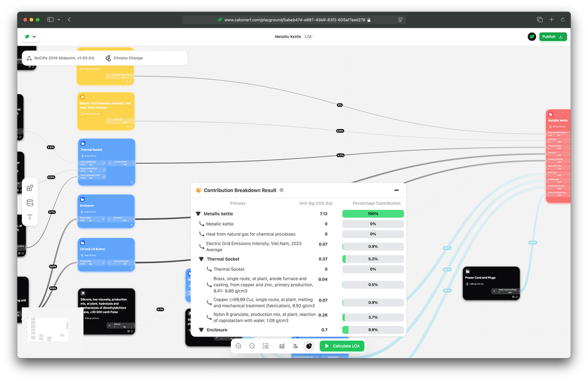This screenshot has height=381, width=588.
Task: Publish the Metallic Kettle model
Action: click(553, 36)
